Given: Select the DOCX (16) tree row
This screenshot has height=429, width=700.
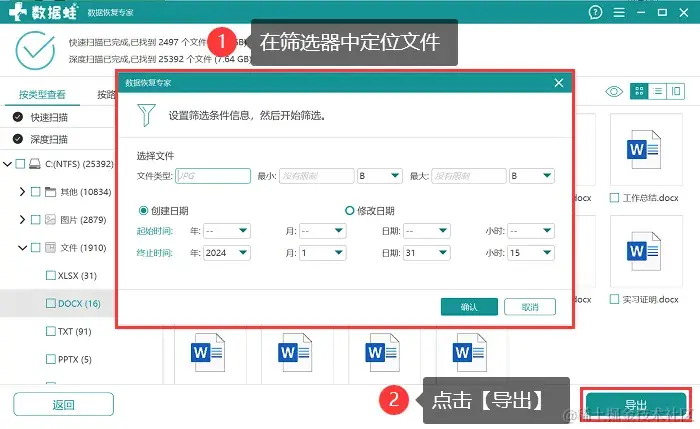Looking at the screenshot, I should coord(58,304).
